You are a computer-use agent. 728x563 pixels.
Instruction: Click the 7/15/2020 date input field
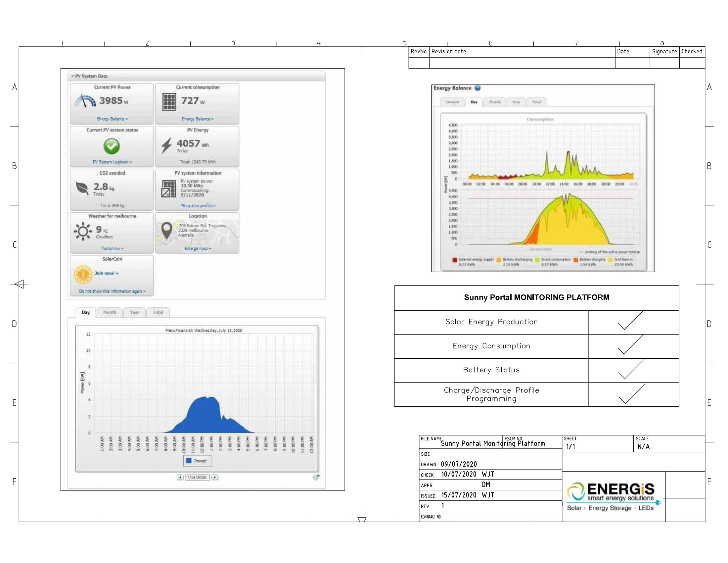click(197, 477)
